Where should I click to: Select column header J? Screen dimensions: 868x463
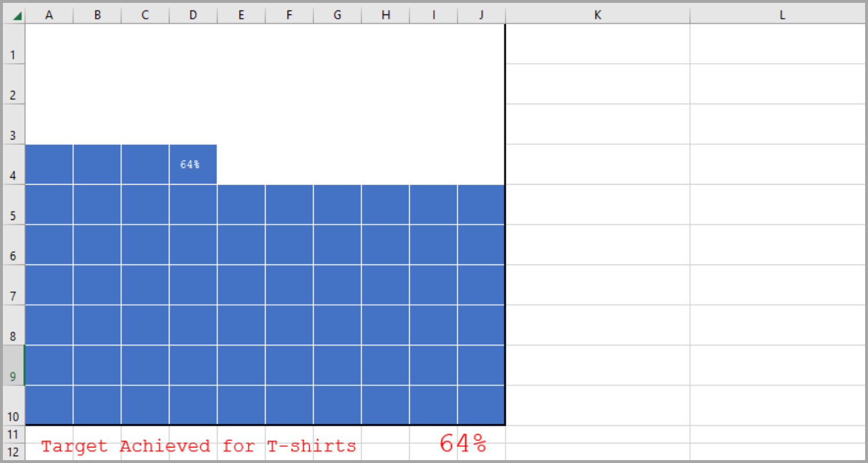[481, 14]
